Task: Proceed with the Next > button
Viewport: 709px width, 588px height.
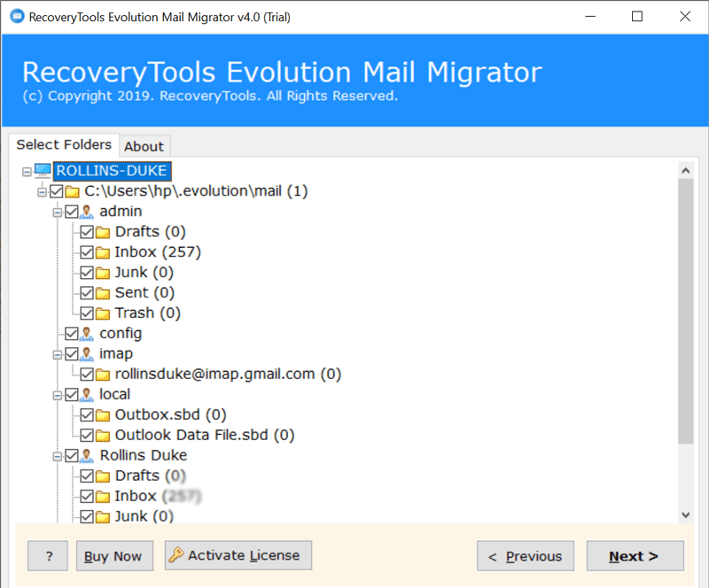Action: (x=635, y=556)
